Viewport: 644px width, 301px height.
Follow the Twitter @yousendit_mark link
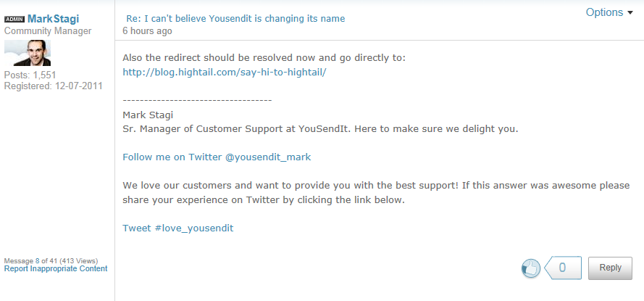pos(217,157)
